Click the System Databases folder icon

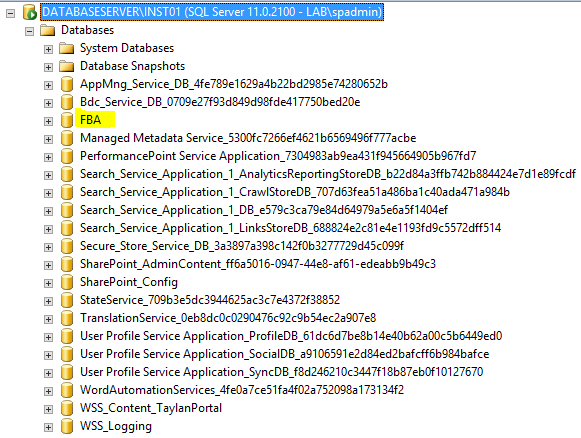click(x=67, y=48)
